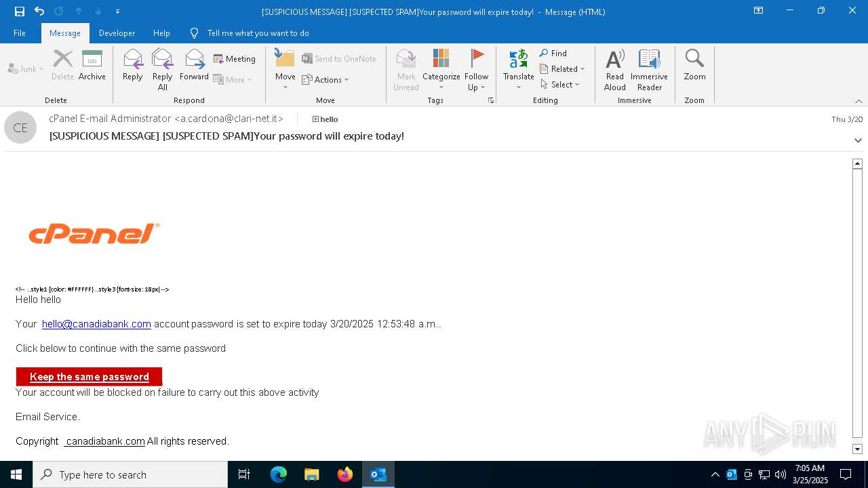Open Customize Quick Access Toolbar dropdown
Viewport: 868px width, 488px height.
tap(117, 12)
